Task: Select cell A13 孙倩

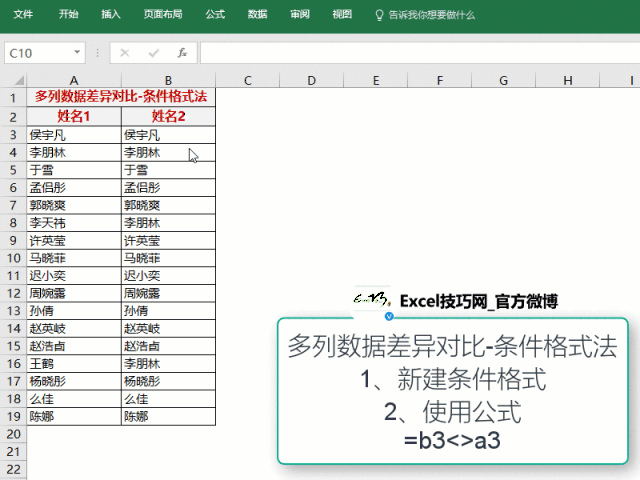Action: pos(74,311)
